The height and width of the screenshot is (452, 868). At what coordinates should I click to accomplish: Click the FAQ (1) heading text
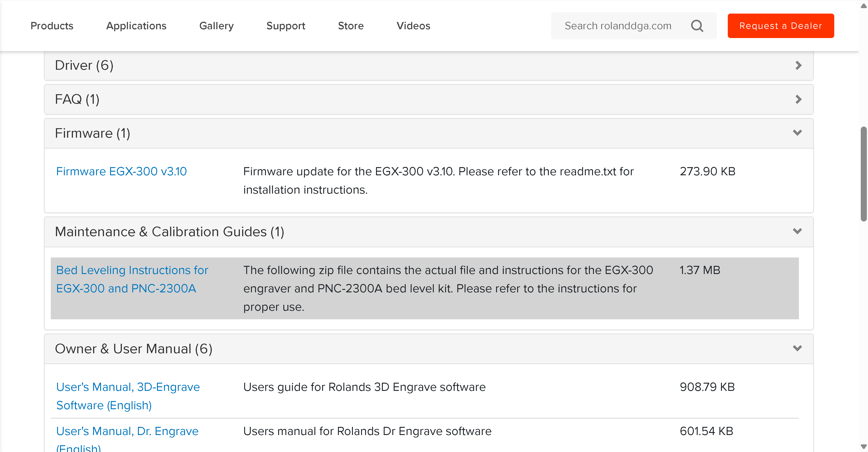[x=77, y=99]
